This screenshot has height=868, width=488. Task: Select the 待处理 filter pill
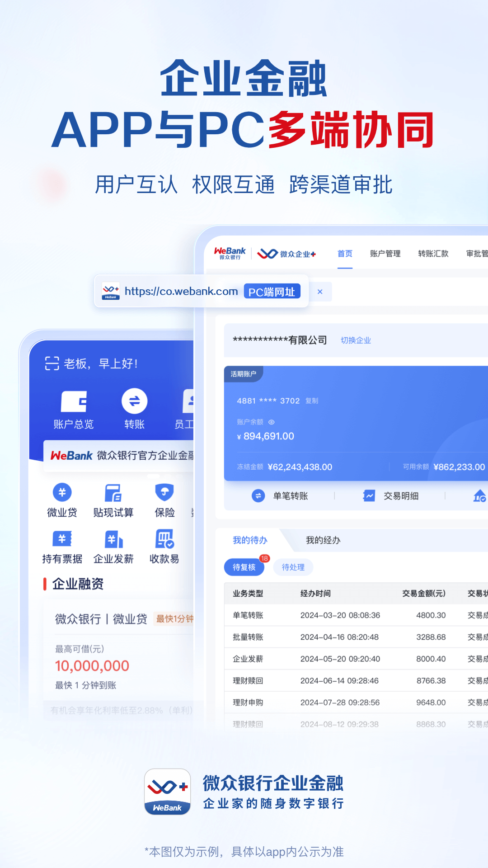(x=293, y=567)
